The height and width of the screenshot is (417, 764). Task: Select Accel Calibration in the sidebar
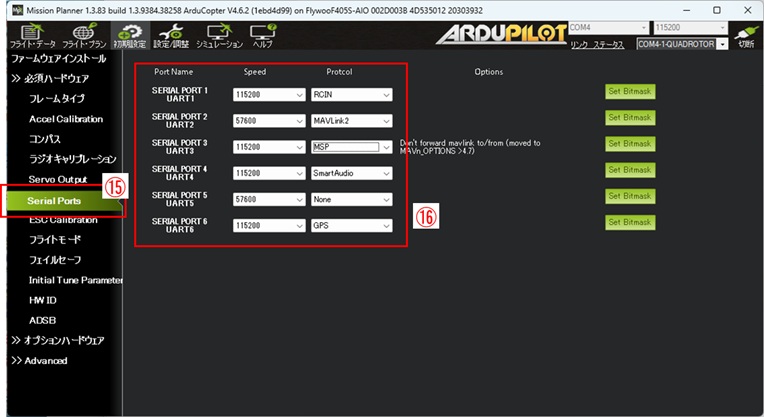66,119
